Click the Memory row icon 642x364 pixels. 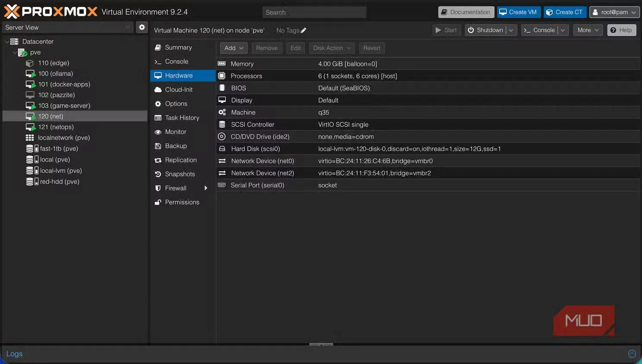click(222, 64)
